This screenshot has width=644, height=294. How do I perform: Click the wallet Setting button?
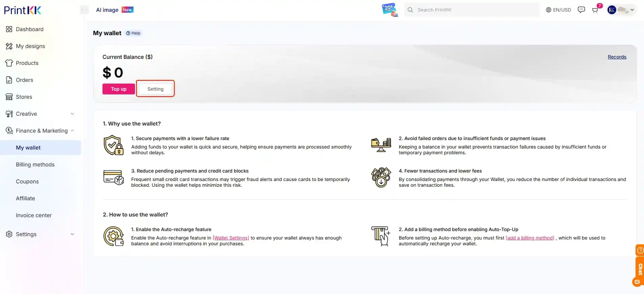(x=155, y=89)
